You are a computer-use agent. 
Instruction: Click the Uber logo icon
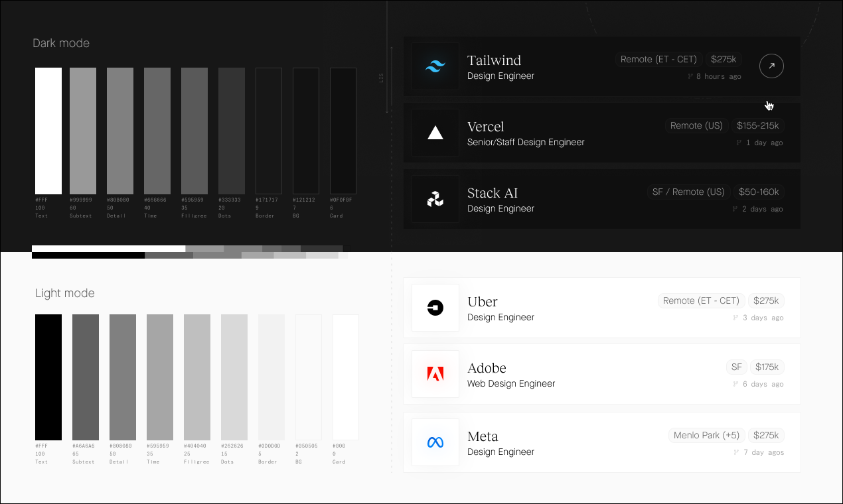coord(435,308)
